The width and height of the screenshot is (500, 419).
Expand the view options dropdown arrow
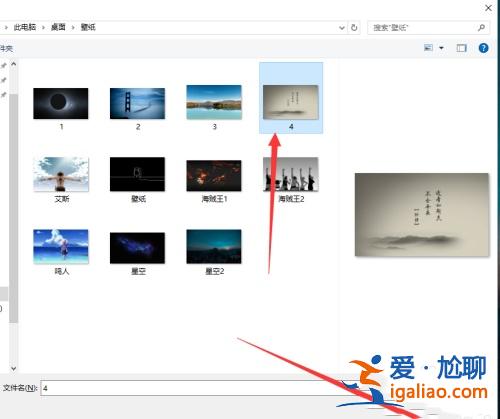[x=441, y=48]
